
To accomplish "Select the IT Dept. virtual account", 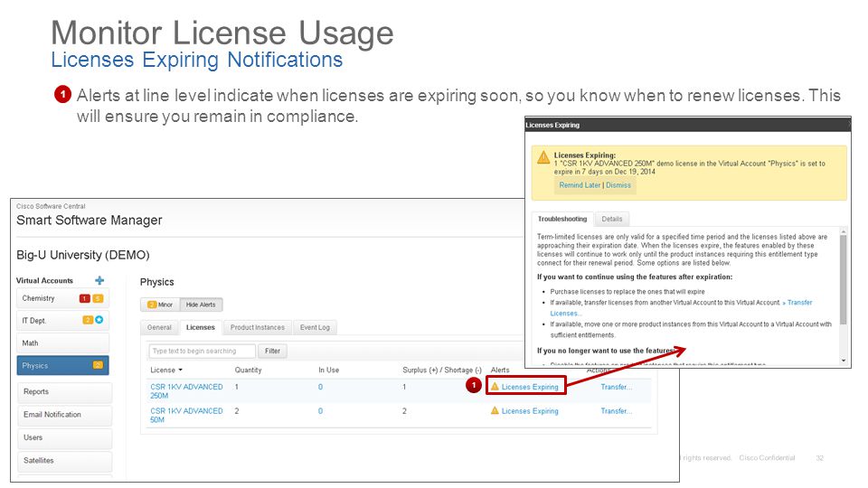I will [x=62, y=320].
